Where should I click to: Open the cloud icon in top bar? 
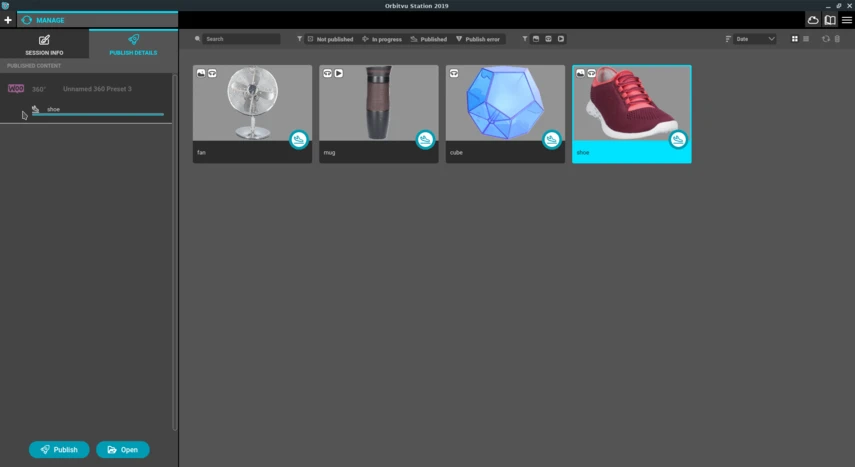coord(812,20)
